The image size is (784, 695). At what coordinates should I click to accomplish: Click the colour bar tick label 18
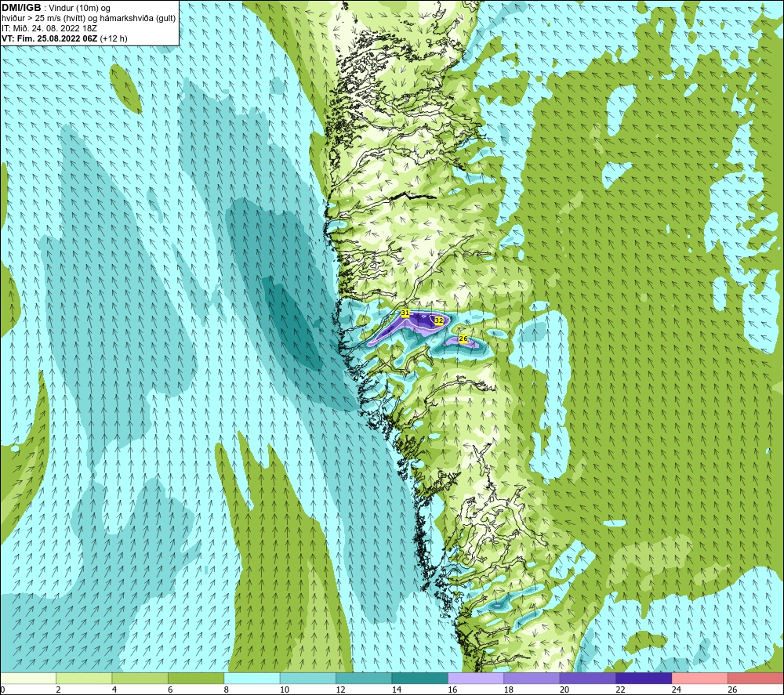click(509, 690)
